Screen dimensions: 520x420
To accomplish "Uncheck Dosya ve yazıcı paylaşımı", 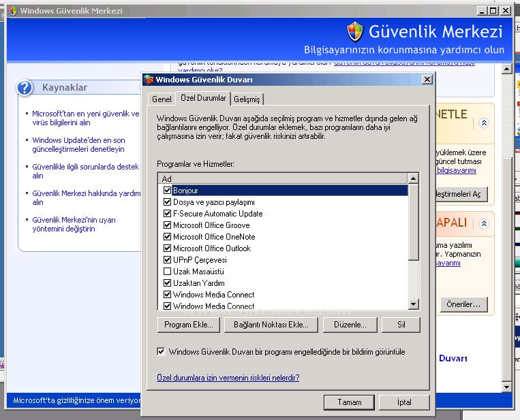I will point(167,202).
